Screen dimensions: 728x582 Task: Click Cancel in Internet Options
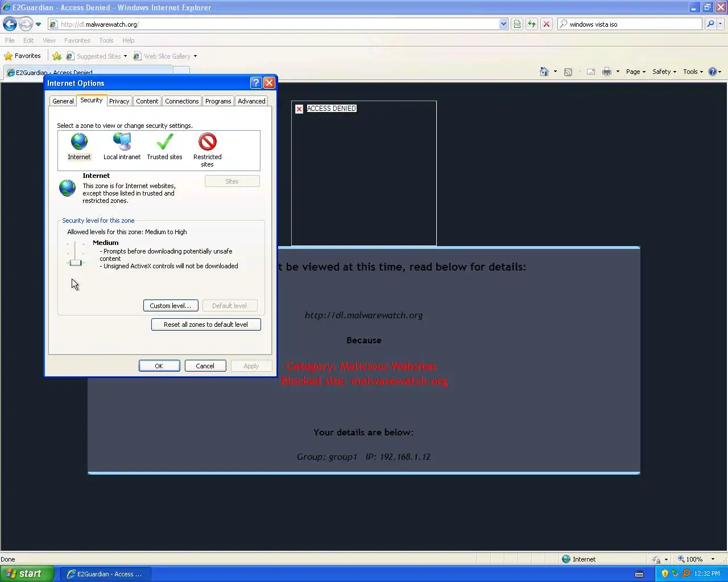205,366
